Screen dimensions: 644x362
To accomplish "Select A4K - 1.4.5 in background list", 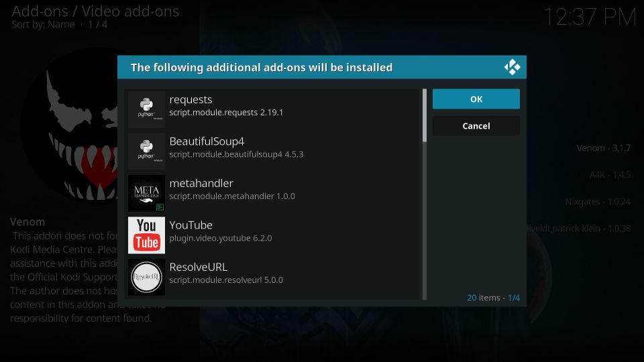I will click(x=610, y=175).
